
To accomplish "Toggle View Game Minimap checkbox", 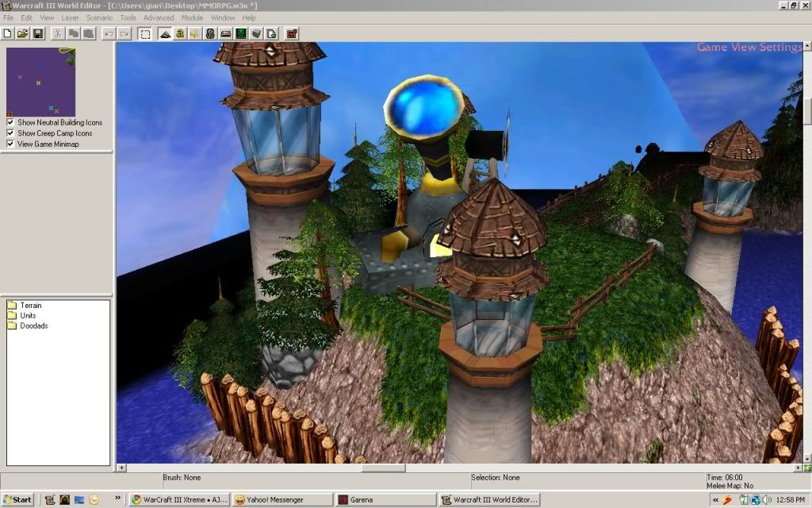I will pyautogui.click(x=10, y=144).
